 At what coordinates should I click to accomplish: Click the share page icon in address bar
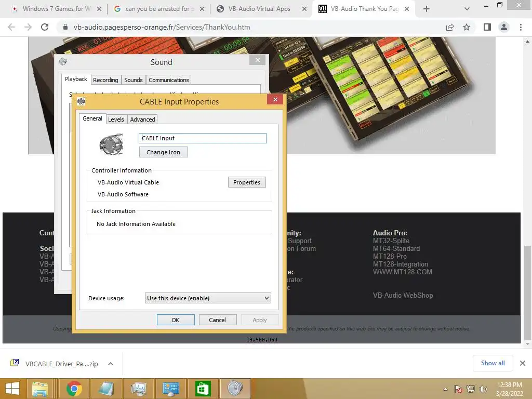(x=450, y=27)
